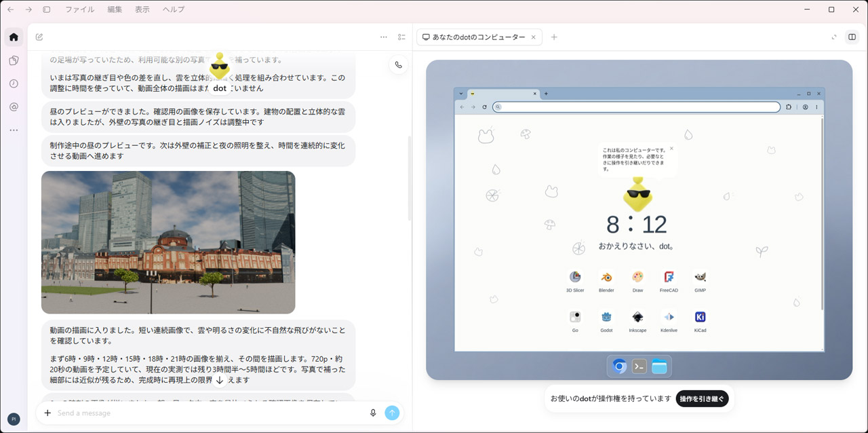Jump to latest with down arrow button
This screenshot has height=433, width=868.
tap(220, 381)
